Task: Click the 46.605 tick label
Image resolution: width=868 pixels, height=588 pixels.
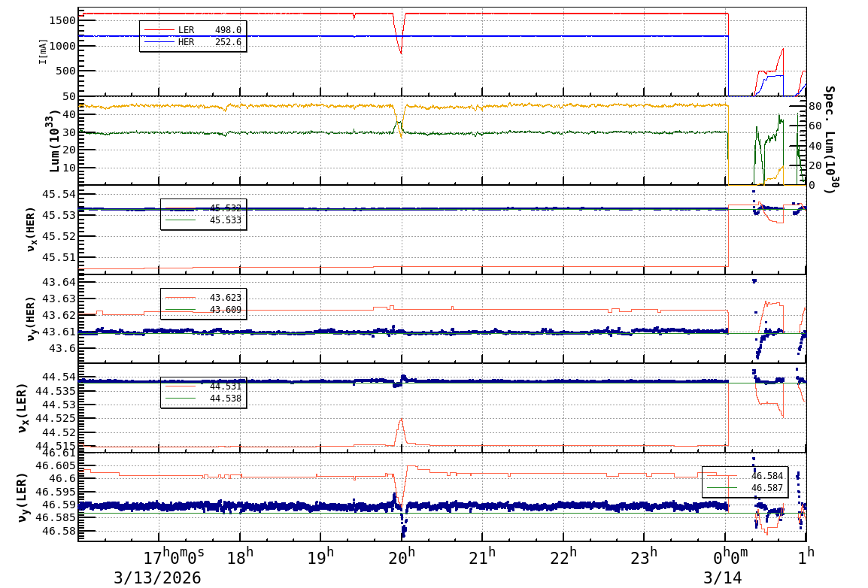Action: [56, 465]
